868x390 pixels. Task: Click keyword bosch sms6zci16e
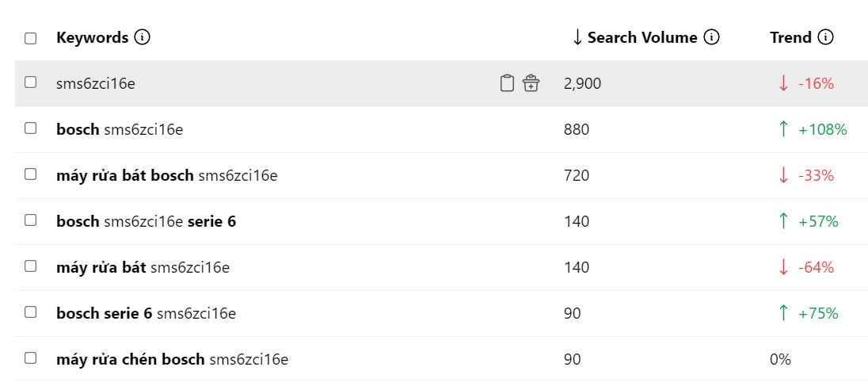120,130
